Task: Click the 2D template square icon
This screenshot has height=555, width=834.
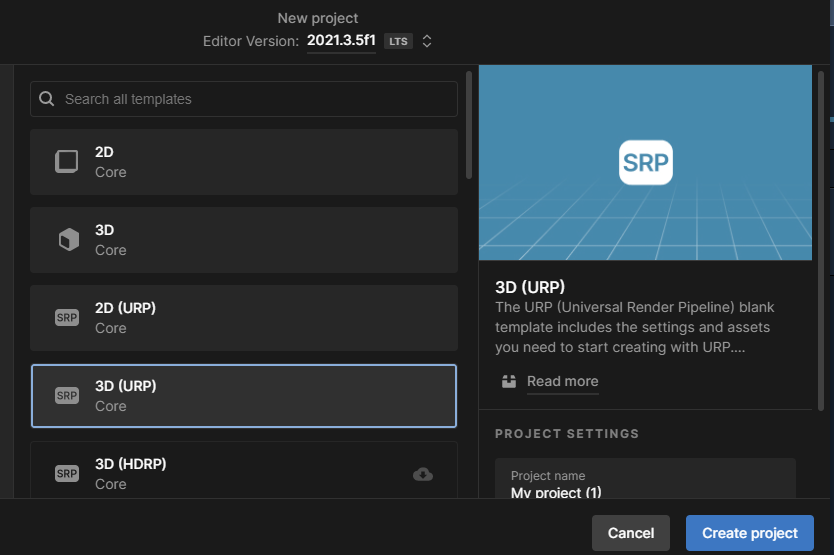Action: (x=67, y=162)
